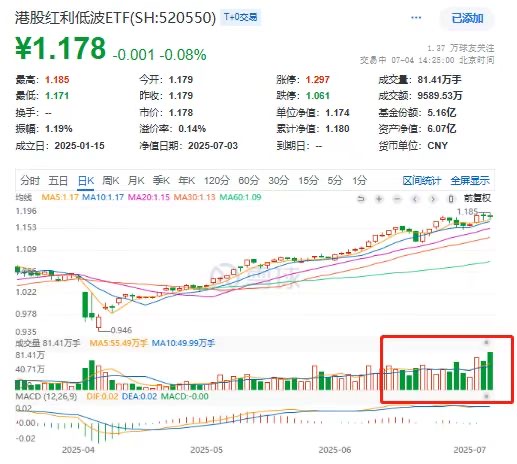Click the T+0交易 badge

240,17
